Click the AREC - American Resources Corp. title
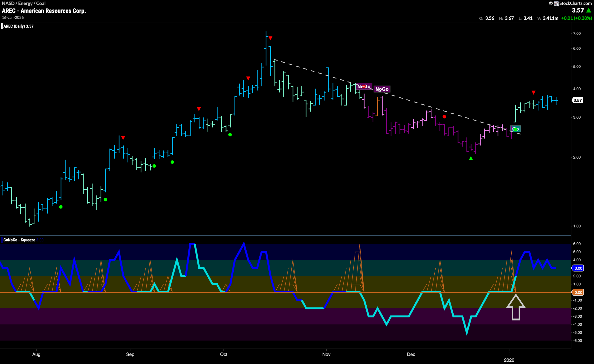This screenshot has height=364, width=594. [x=44, y=11]
